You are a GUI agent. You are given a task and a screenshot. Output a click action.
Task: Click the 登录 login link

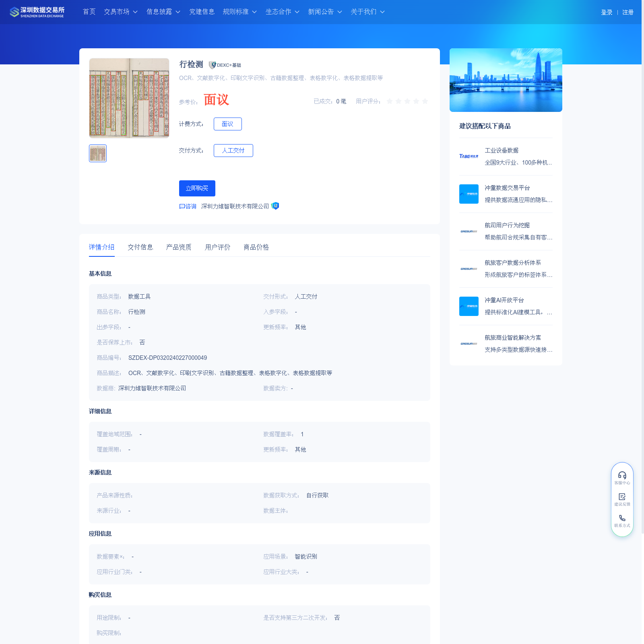(607, 12)
